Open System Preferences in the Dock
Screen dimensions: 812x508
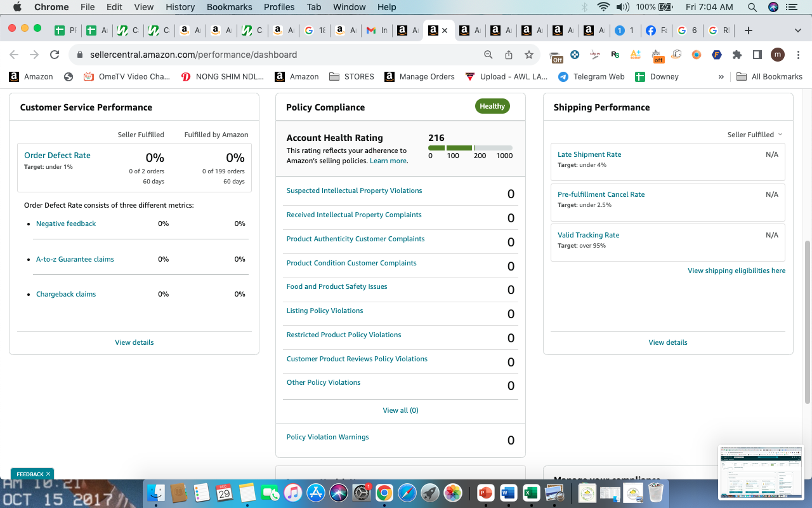361,492
